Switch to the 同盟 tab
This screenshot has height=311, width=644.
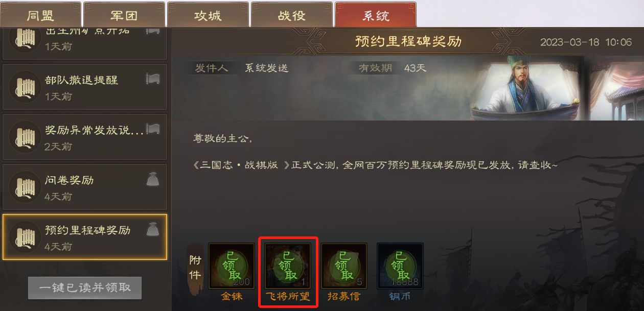[x=40, y=15]
